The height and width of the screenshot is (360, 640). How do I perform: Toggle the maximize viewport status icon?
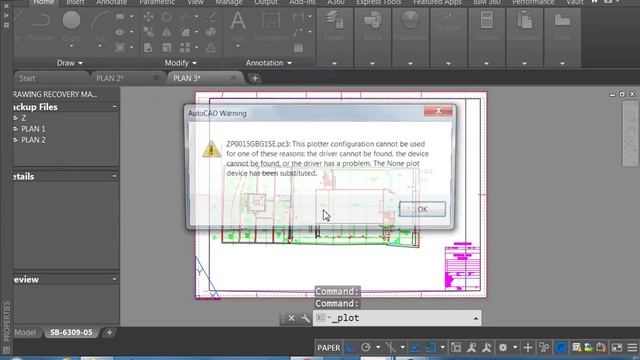coord(456,347)
